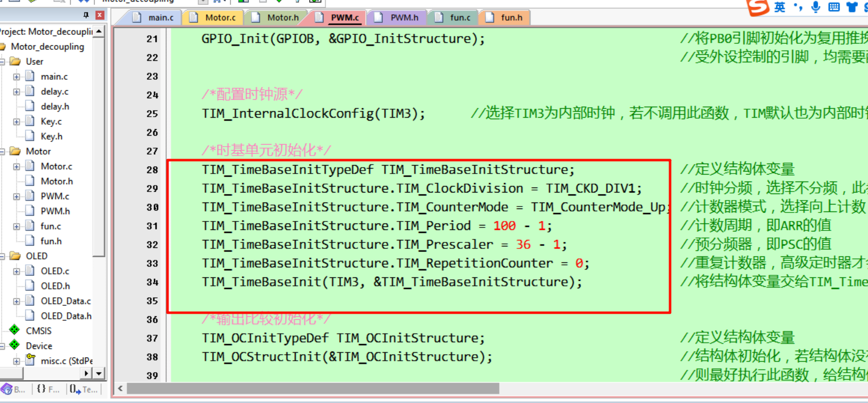868x403 pixels.
Task: Click the Motor folder icon
Action: [15, 151]
